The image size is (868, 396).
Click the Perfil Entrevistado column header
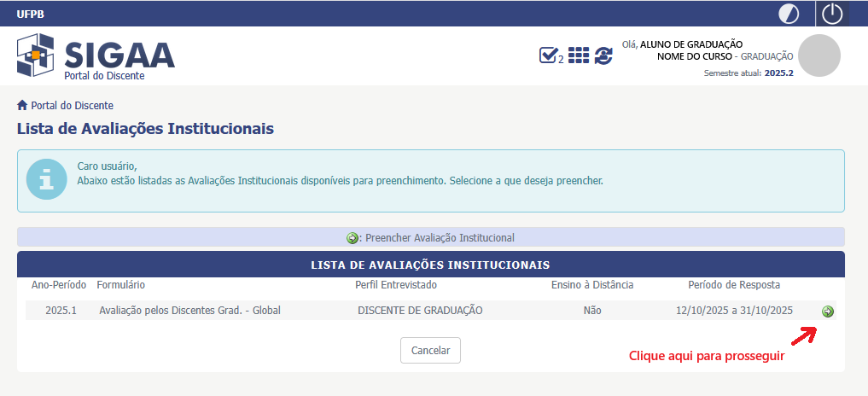[396, 284]
